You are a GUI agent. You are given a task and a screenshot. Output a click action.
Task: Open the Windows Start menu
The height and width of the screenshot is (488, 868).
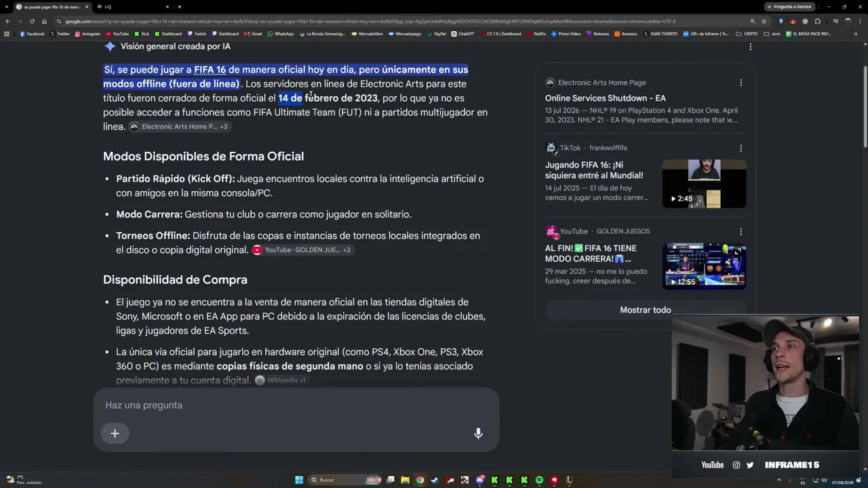tap(299, 480)
